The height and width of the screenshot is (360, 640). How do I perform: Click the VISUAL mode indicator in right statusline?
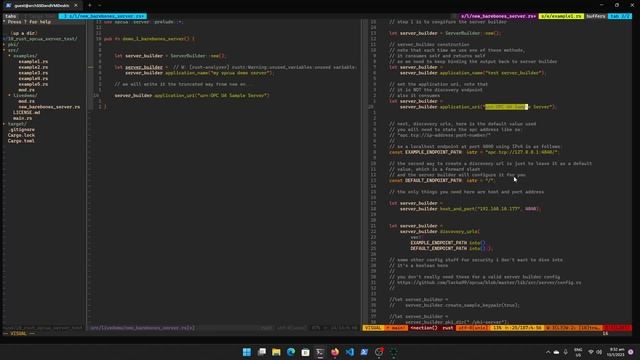click(x=373, y=328)
